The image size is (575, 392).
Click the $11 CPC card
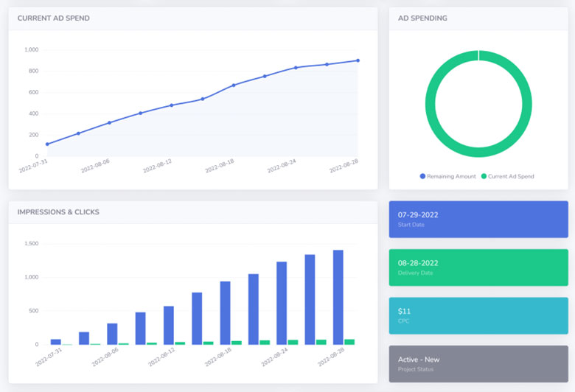pos(478,315)
